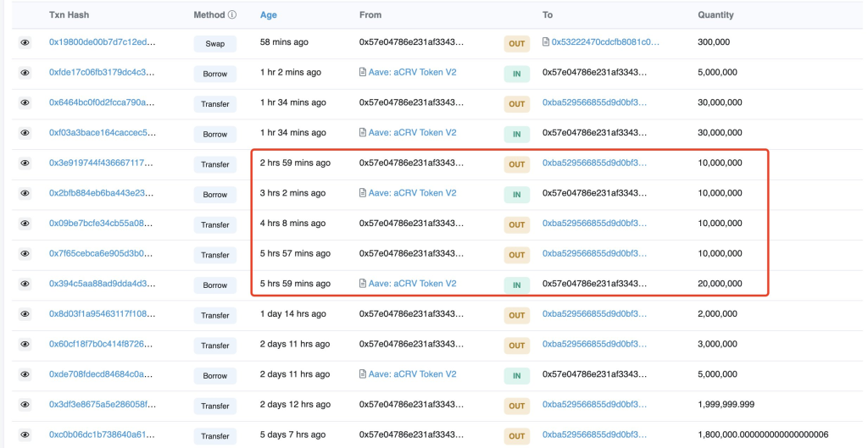868x448 pixels.
Task: Click the Quantity column header
Action: coord(715,15)
